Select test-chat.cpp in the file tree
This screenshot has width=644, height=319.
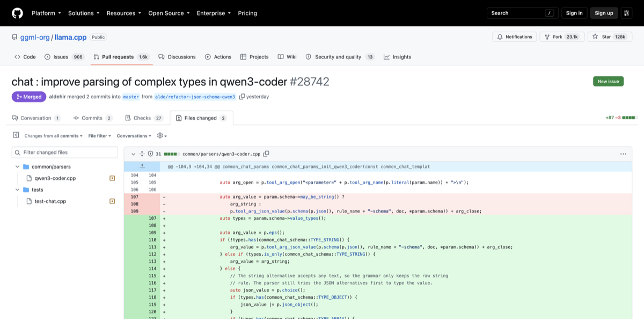pyautogui.click(x=50, y=201)
